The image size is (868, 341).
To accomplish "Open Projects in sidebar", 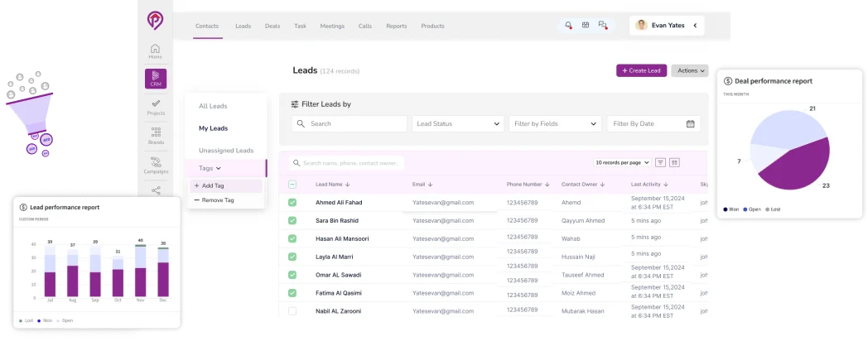I will pyautogui.click(x=156, y=108).
